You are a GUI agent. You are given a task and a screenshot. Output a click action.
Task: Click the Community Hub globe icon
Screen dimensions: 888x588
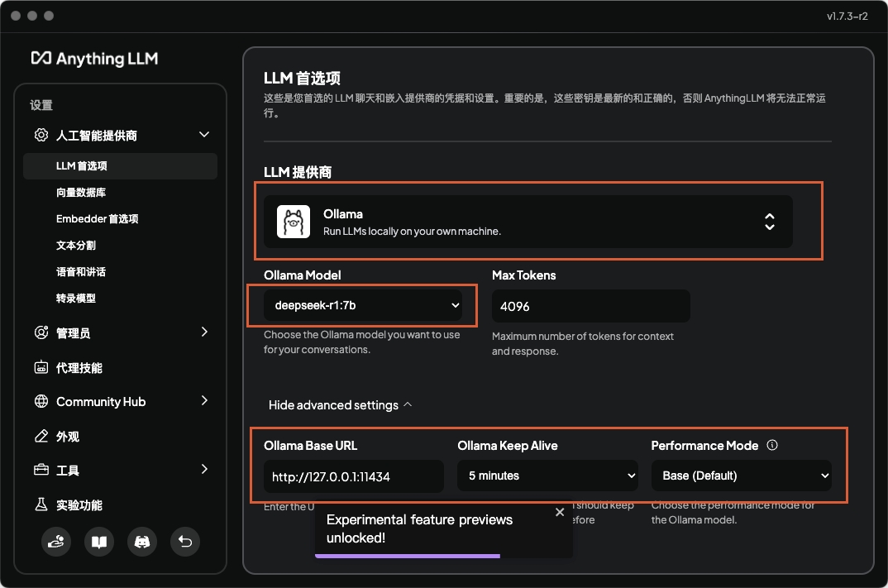coord(41,401)
